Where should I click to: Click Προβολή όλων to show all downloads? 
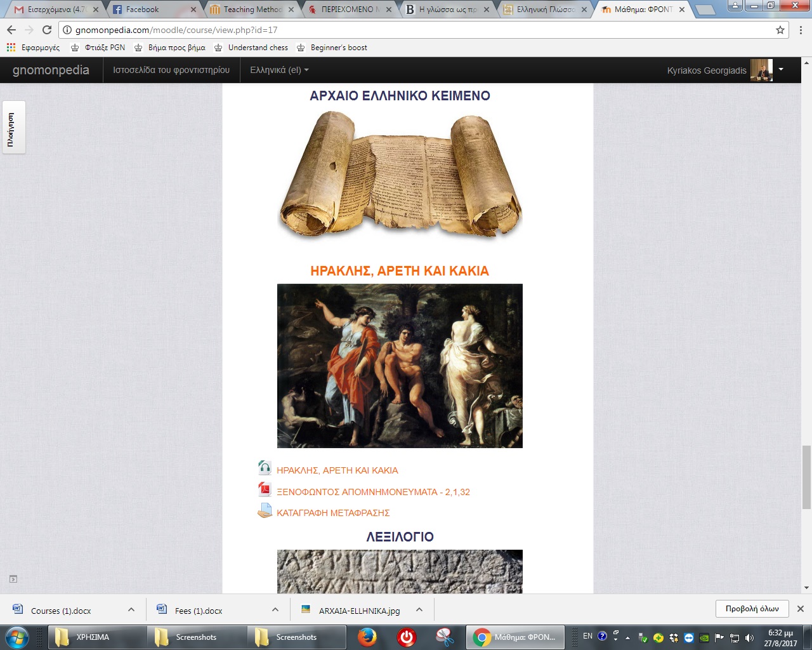click(752, 609)
